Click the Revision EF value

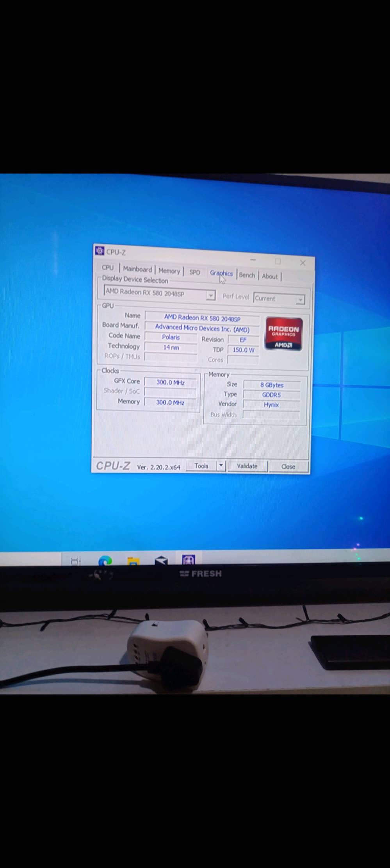[243, 340]
